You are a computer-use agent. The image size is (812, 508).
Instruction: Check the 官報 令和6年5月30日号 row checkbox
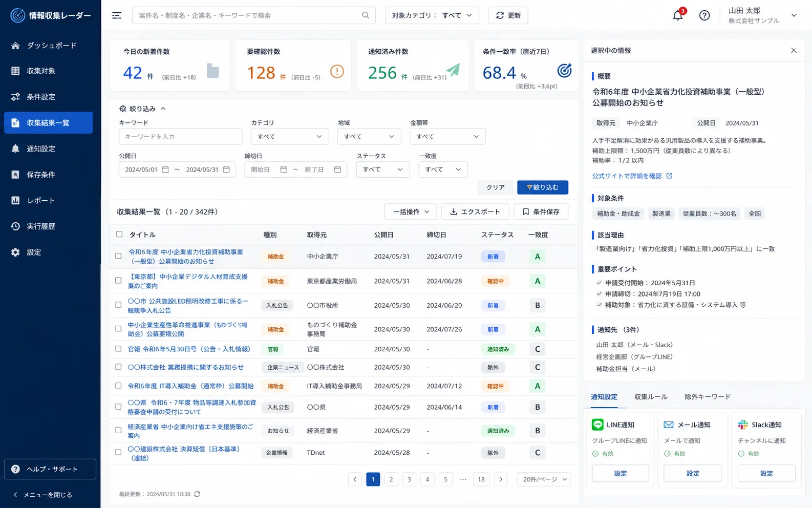118,349
